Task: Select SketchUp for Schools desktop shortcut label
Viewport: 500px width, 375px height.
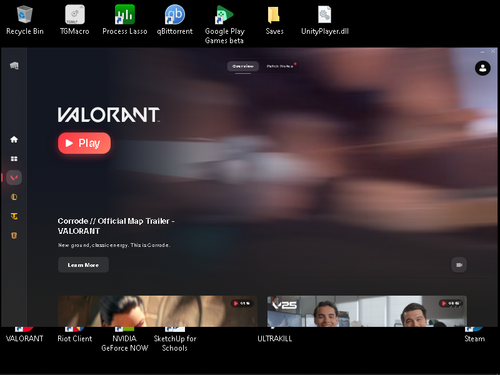Action: pyautogui.click(x=175, y=343)
